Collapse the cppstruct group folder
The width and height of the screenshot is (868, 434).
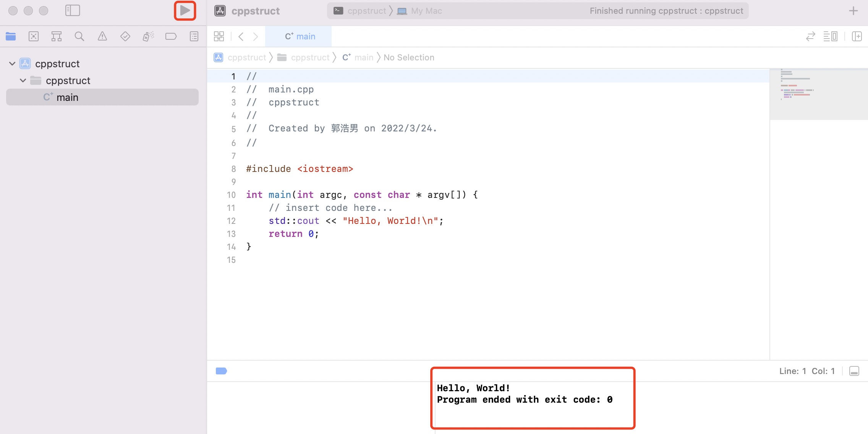[22, 80]
